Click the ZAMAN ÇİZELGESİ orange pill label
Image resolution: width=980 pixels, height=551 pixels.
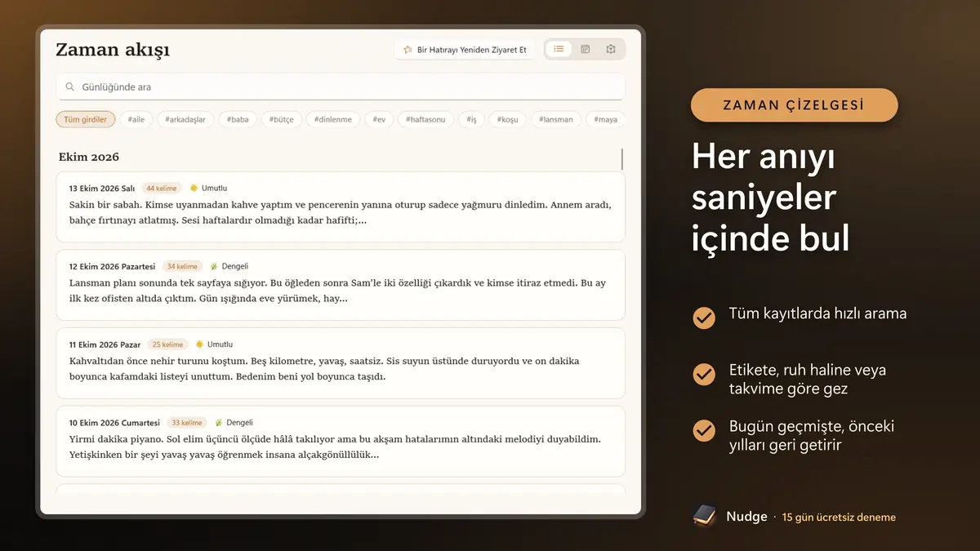point(794,105)
